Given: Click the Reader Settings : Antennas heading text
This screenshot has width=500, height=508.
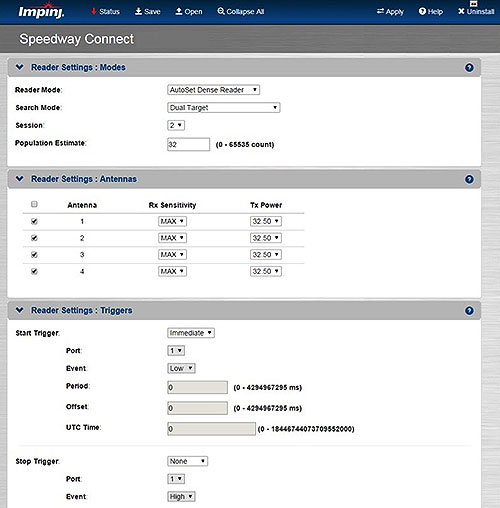Looking at the screenshot, I should click(x=84, y=179).
